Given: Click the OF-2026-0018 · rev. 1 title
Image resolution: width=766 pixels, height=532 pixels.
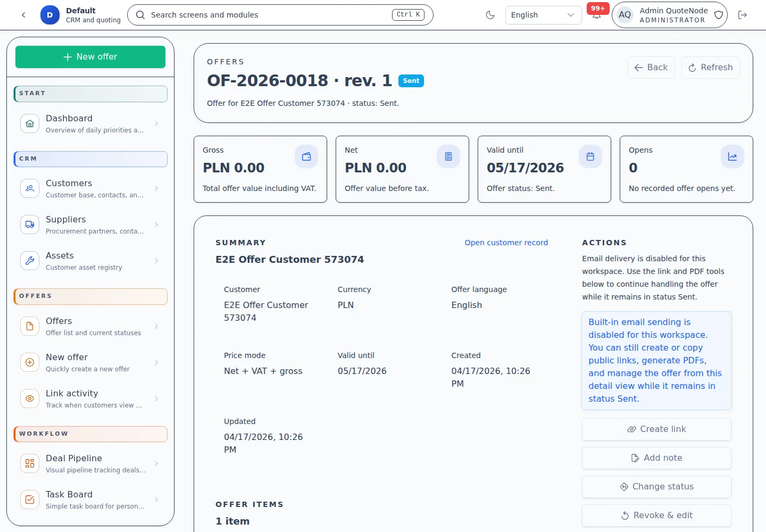Looking at the screenshot, I should pos(299,80).
